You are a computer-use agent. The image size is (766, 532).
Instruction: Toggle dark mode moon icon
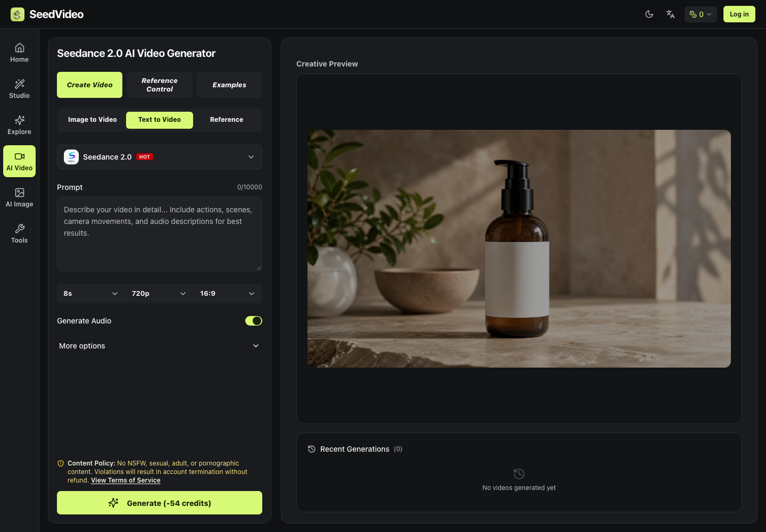pos(649,14)
